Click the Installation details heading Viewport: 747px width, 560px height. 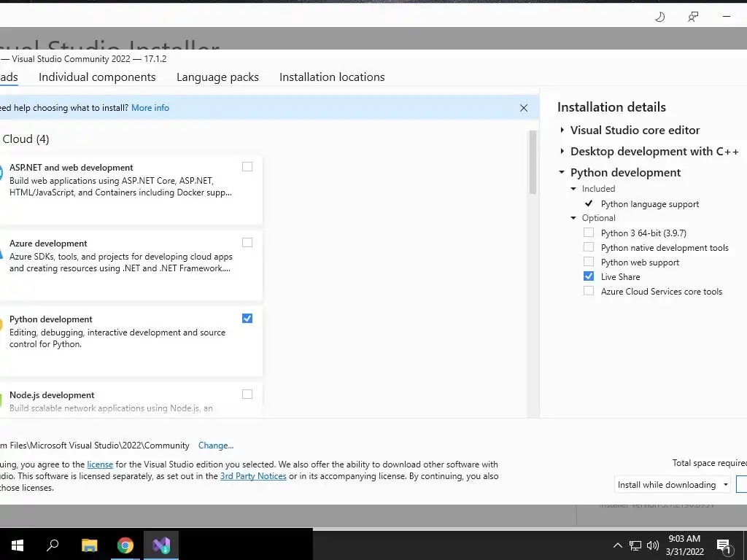point(612,107)
